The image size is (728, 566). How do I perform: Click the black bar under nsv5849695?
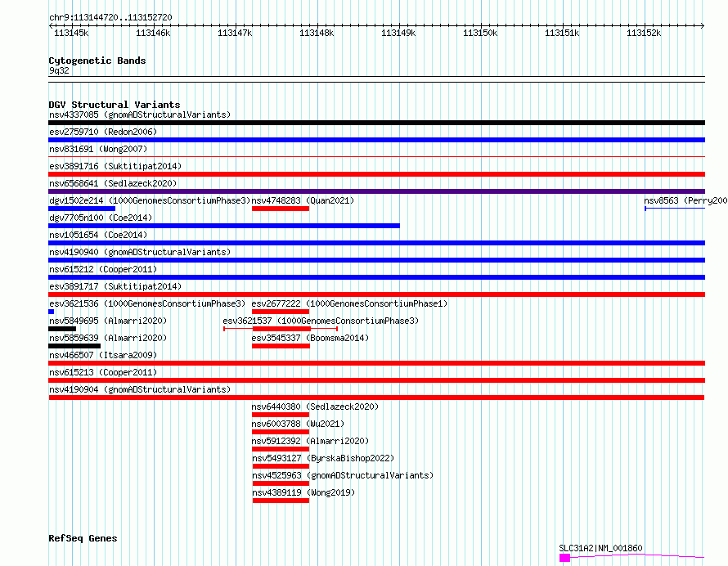coord(62,329)
